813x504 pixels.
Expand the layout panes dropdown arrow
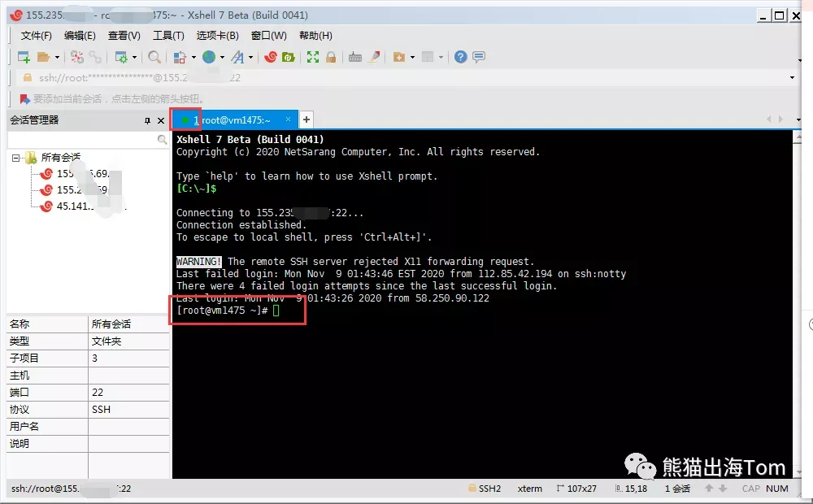(x=441, y=57)
